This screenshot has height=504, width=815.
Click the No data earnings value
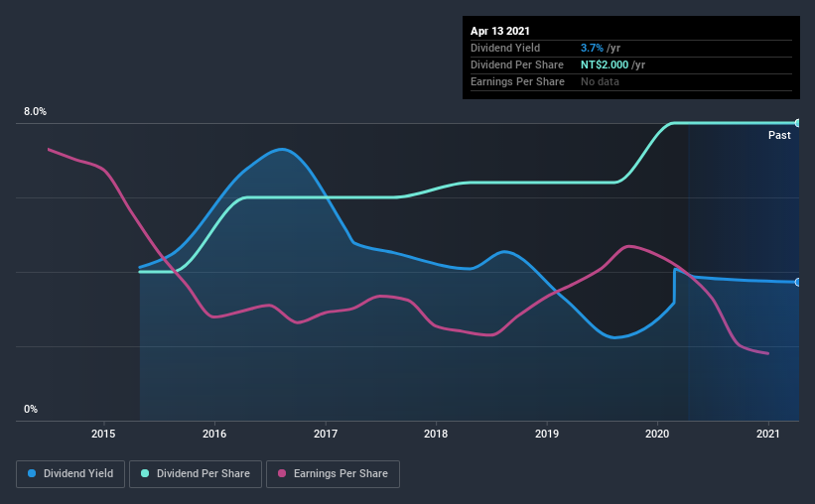(600, 81)
